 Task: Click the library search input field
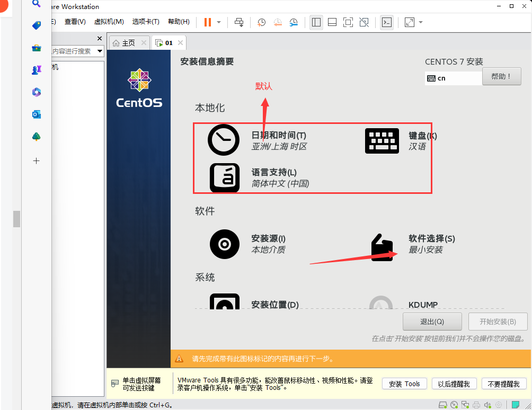point(73,51)
